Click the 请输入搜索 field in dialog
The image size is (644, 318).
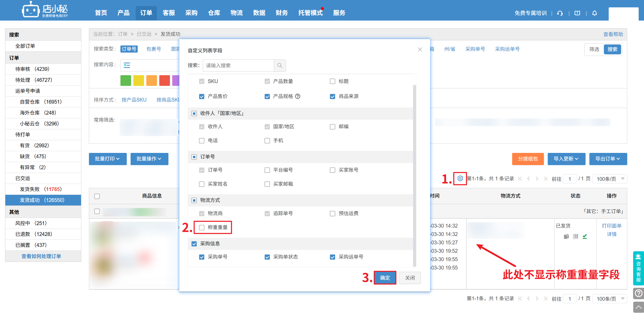pos(238,66)
